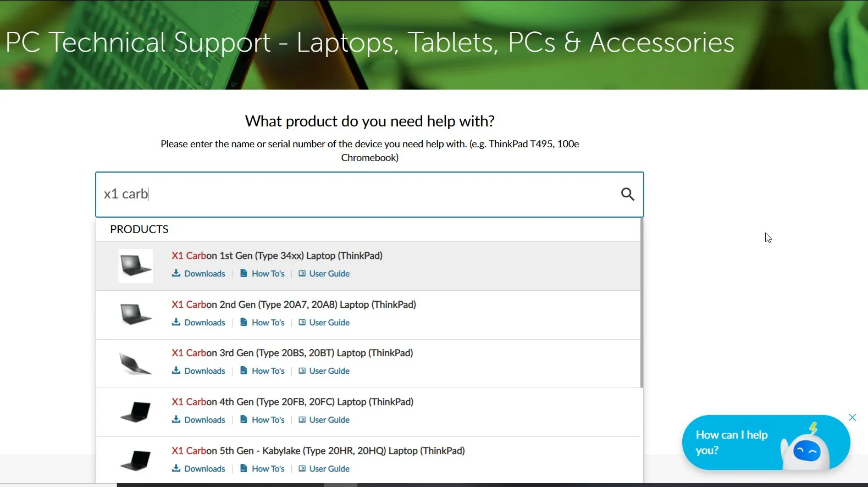This screenshot has height=487, width=868.
Task: Click download icon in X1 Carbon 2nd Gen row
Action: (x=176, y=322)
